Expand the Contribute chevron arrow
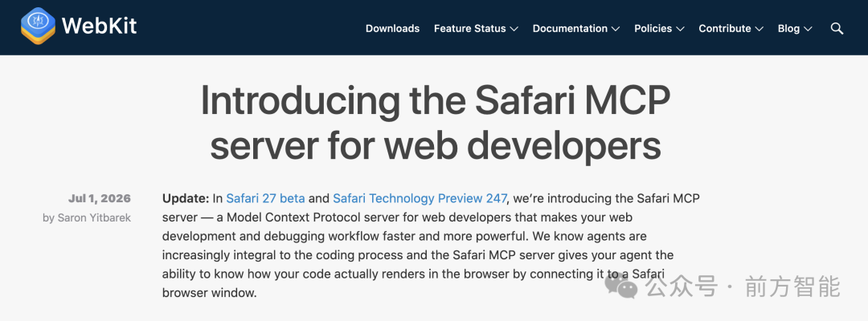868x321 pixels. coord(759,29)
